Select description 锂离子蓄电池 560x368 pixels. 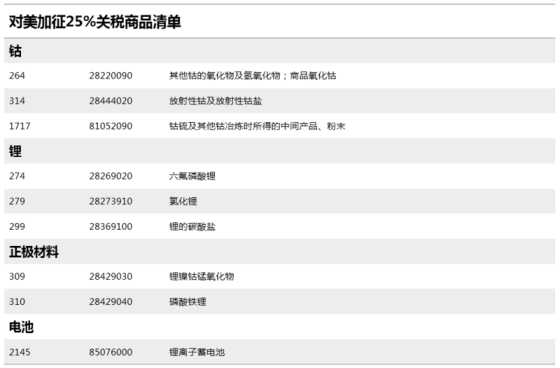[x=197, y=352]
